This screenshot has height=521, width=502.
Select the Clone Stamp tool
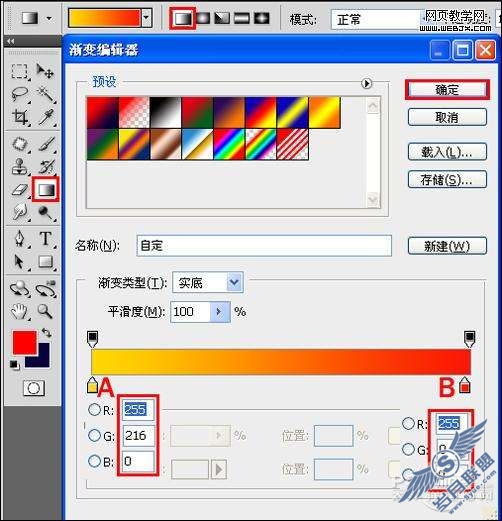tap(19, 167)
